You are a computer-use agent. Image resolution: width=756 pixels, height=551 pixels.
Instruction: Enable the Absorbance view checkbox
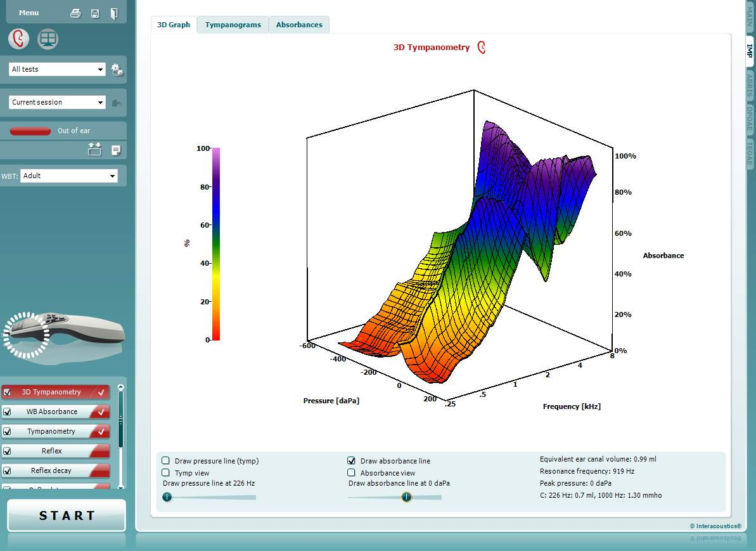[x=351, y=472]
